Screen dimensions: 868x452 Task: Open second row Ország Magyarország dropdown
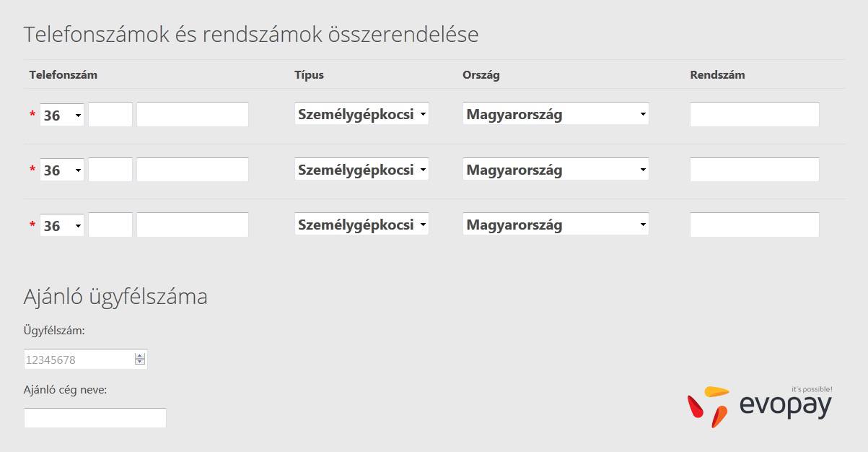[x=556, y=169]
